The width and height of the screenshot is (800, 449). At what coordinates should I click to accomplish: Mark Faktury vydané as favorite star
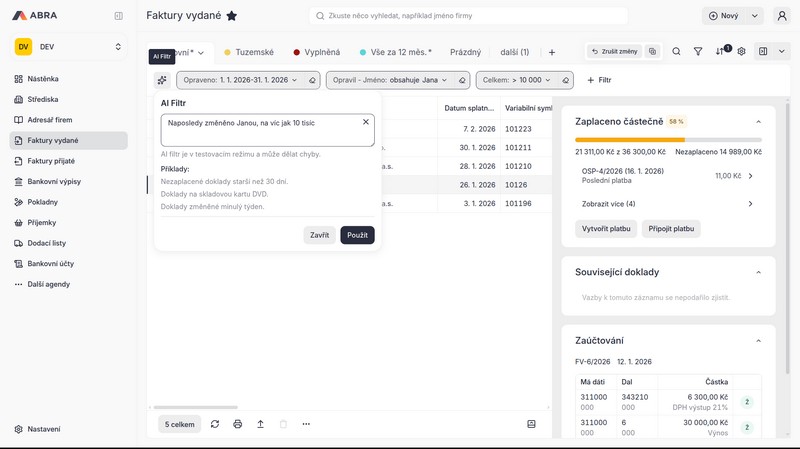[232, 16]
